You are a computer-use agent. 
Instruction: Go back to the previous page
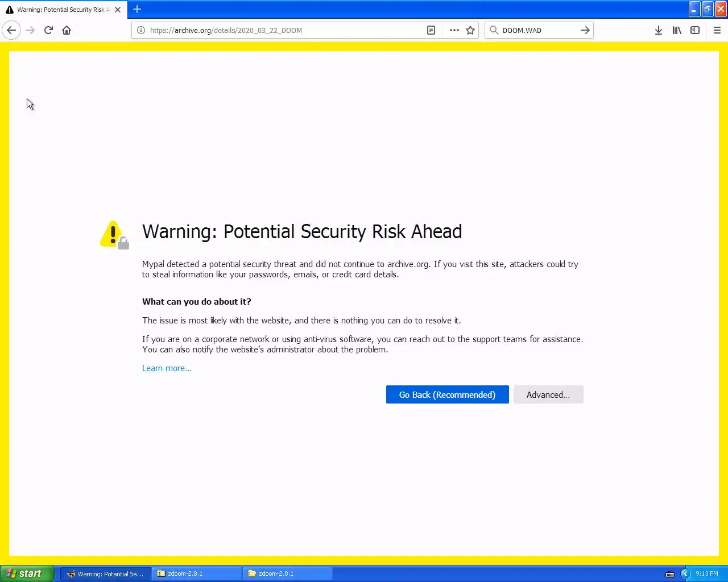coord(11,30)
